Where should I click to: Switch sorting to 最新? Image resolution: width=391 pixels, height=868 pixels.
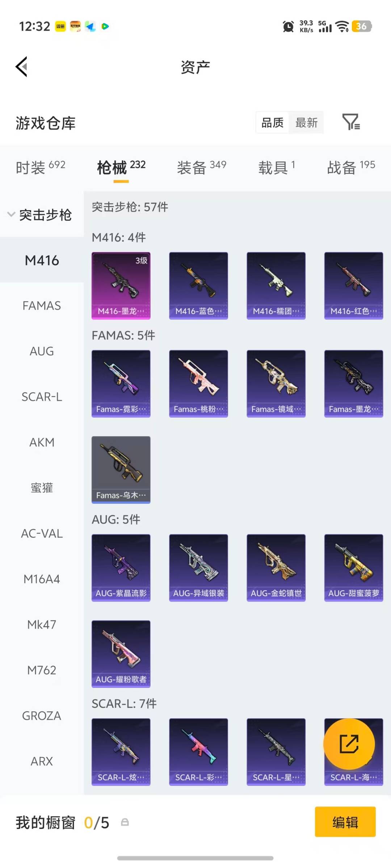point(306,123)
